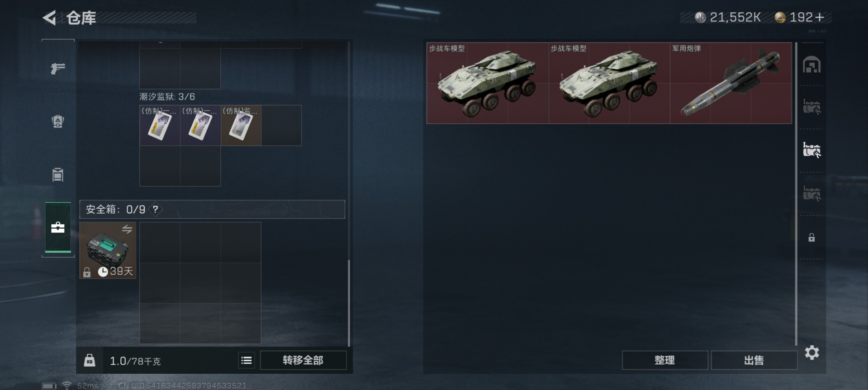Click the left inventory scrollbar
The image size is (868, 390).
349,303
